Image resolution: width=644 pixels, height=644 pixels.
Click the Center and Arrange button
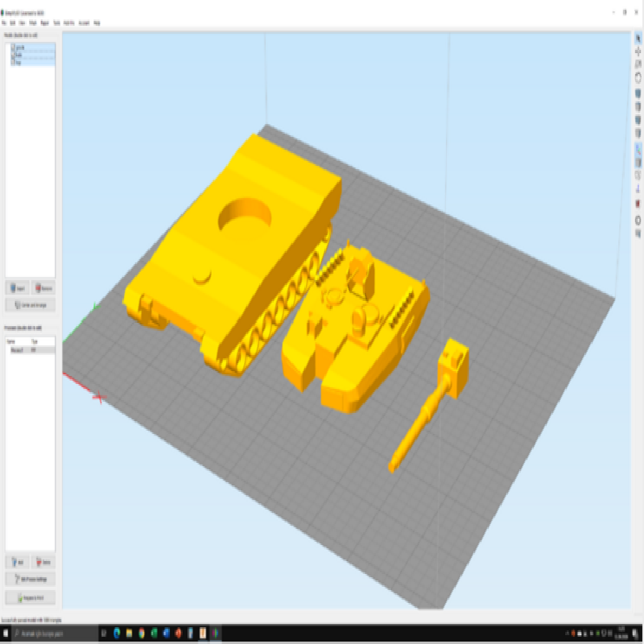30,305
